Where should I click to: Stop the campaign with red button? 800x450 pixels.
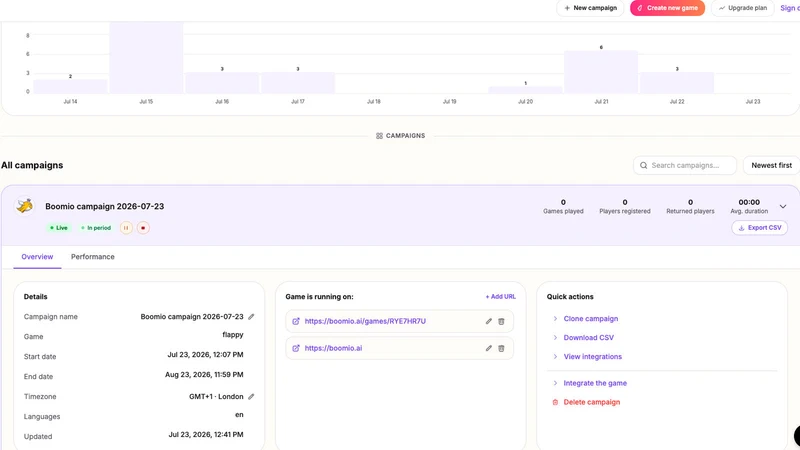143,228
